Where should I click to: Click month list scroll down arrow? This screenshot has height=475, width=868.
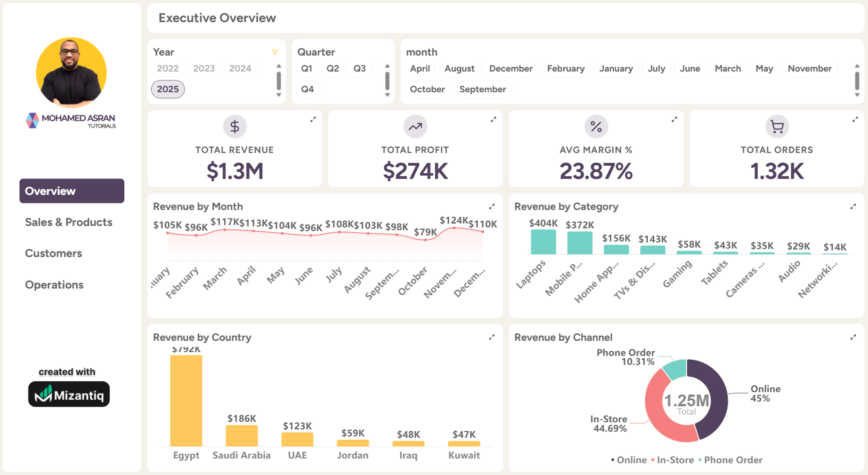[x=857, y=95]
